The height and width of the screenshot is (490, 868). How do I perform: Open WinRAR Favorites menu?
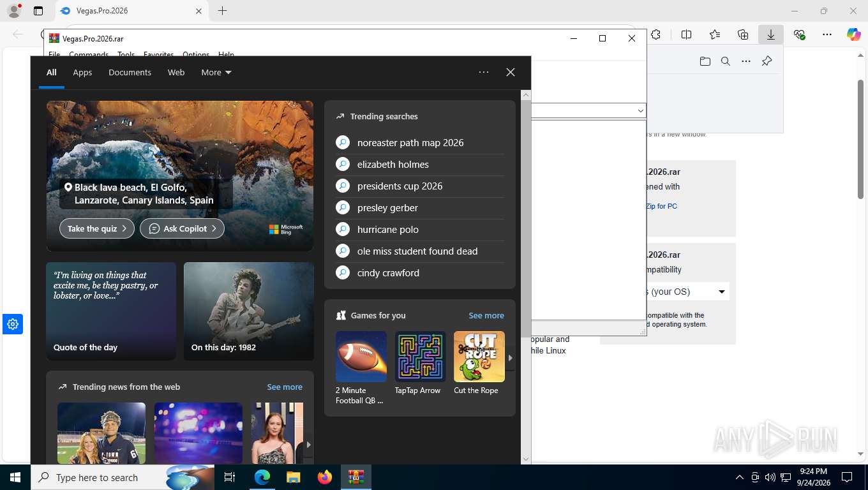pos(158,55)
